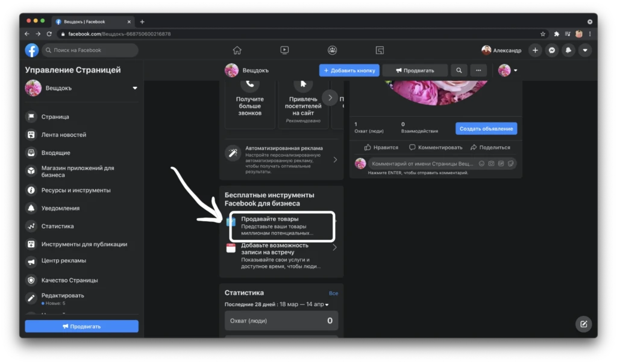Select the Получите больше звонков card

pyautogui.click(x=250, y=104)
